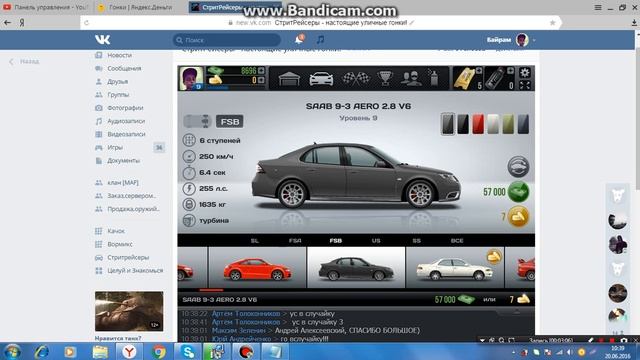Viewport: 640px width, 360px height.
Task: Expand the chat panel arrow
Action: click(x=516, y=312)
